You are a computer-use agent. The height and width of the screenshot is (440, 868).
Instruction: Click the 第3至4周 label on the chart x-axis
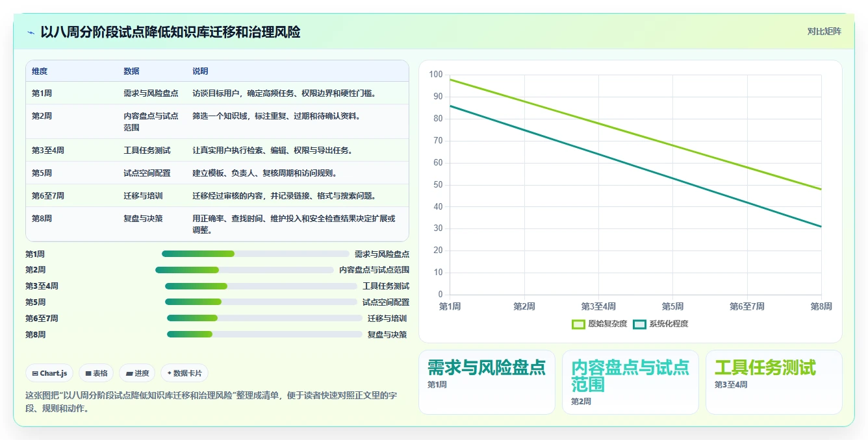tap(598, 306)
